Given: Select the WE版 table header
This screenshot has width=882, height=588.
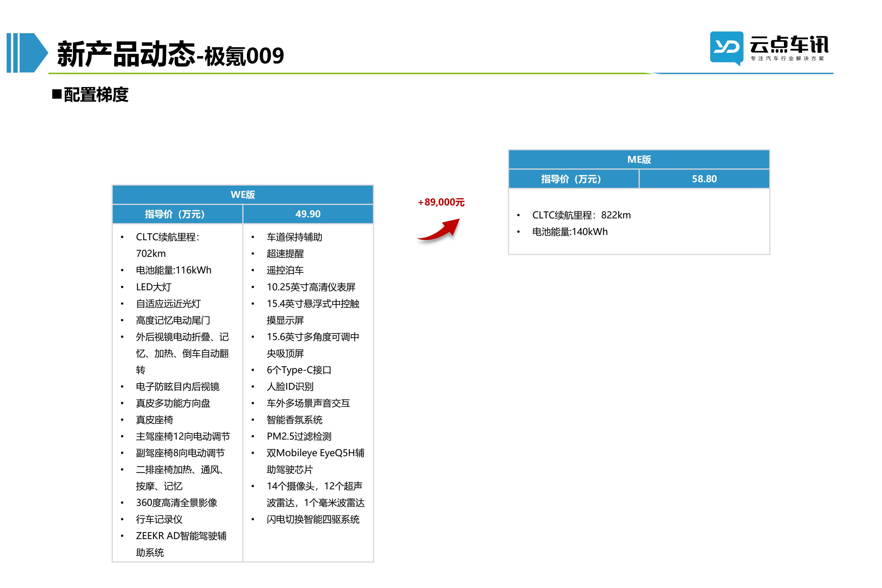Looking at the screenshot, I should 242,195.
